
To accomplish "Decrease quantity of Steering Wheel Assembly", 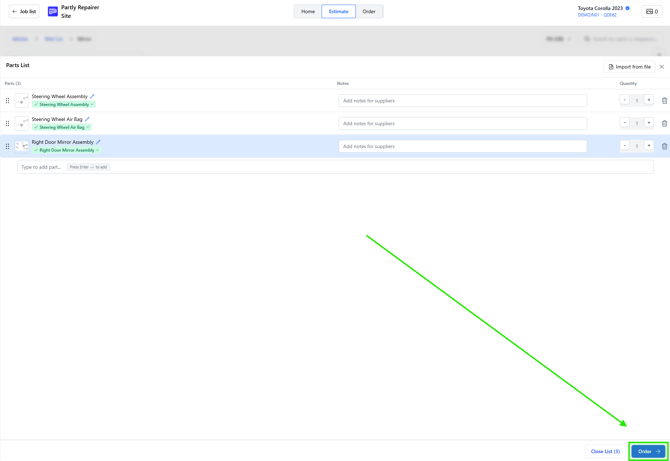I will click(625, 100).
